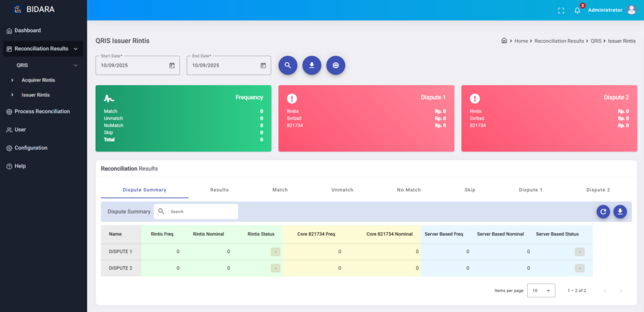Open the Home breadcrumb link
Image resolution: width=644 pixels, height=312 pixels.
[521, 41]
